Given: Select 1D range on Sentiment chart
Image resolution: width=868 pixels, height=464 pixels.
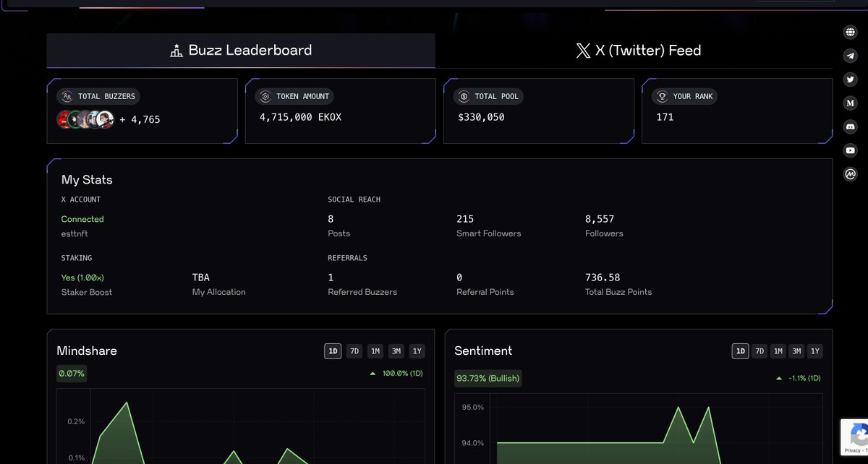Looking at the screenshot, I should click(741, 351).
